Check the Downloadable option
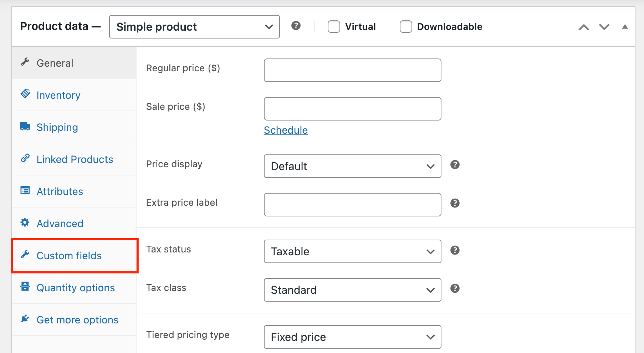Screen dimensions: 644x353 [406, 26]
